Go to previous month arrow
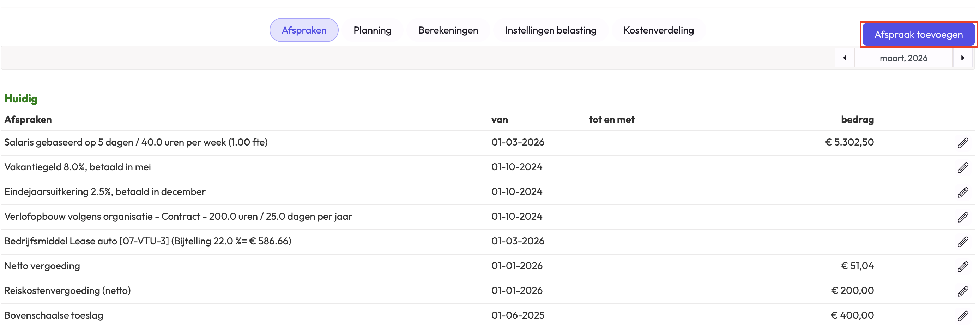This screenshot has height=332, width=980. 845,58
